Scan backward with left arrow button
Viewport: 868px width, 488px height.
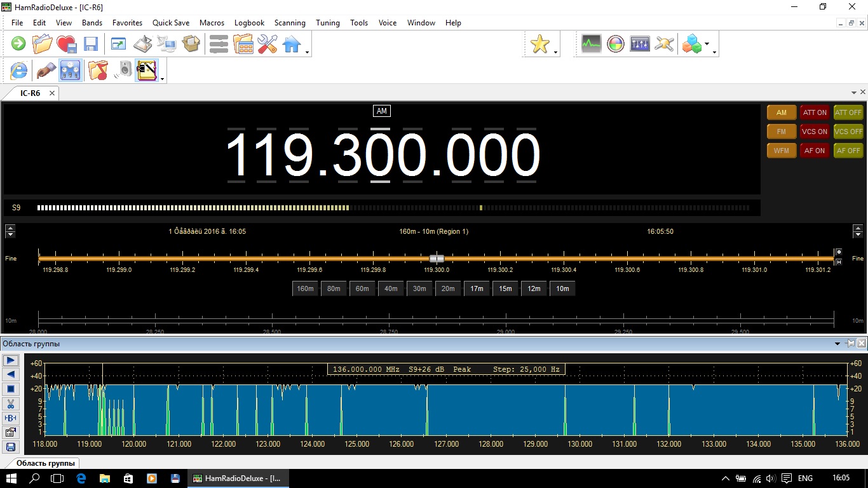11,375
